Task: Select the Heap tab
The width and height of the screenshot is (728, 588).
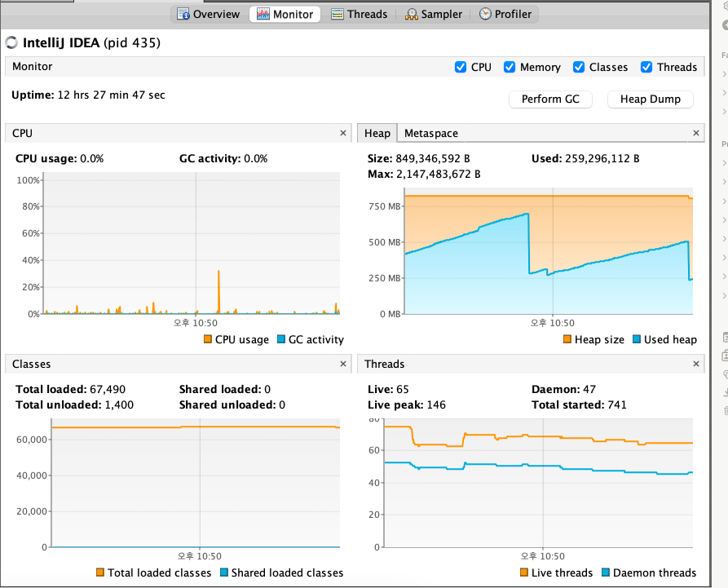Action: 377,133
